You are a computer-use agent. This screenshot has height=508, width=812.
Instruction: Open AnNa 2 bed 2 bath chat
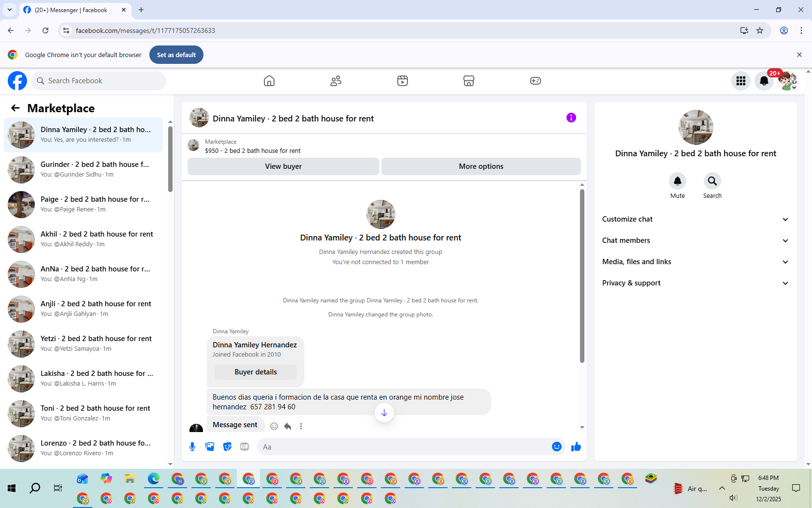(x=84, y=274)
